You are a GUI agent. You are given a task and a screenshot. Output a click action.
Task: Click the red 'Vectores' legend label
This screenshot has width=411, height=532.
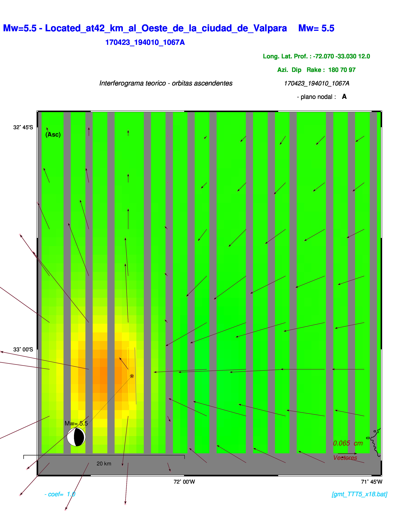point(345,458)
